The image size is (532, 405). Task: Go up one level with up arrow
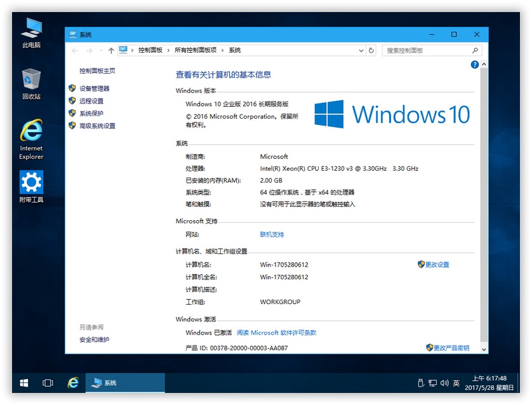pos(111,51)
